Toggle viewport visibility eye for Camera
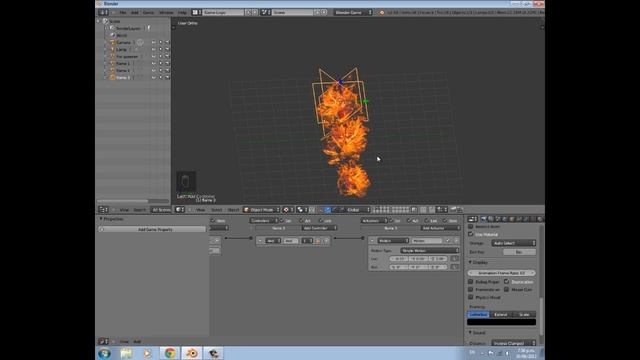This screenshot has width=640, height=360. pos(154,42)
